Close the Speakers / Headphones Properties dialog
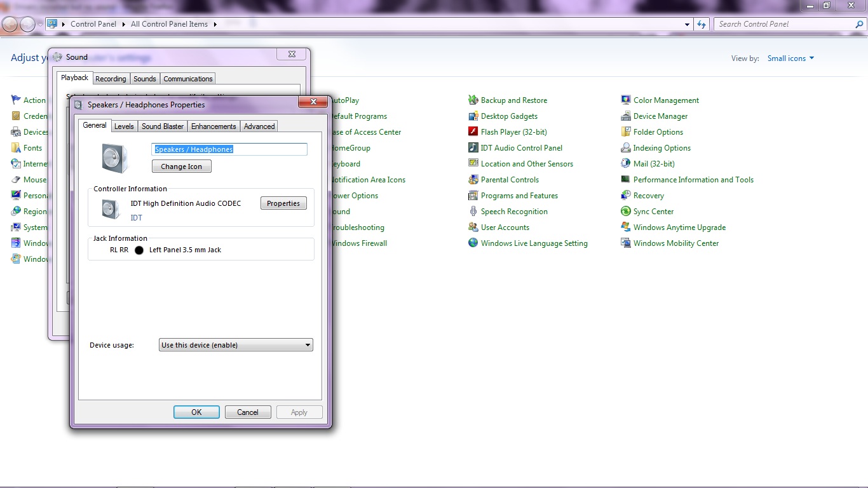 [313, 102]
